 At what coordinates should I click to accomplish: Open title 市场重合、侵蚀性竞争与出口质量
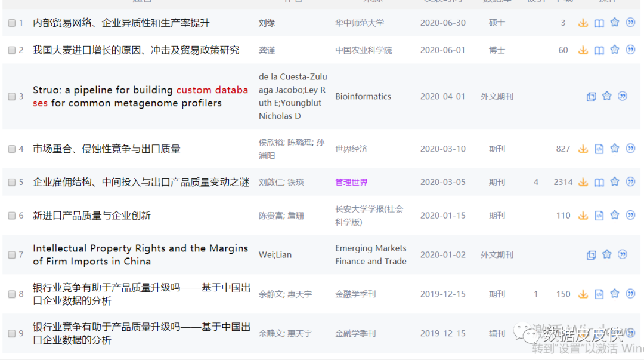(x=106, y=149)
